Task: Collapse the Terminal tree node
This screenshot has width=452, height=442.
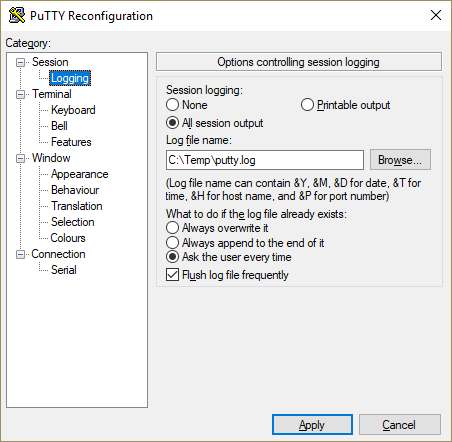Action: [x=21, y=94]
